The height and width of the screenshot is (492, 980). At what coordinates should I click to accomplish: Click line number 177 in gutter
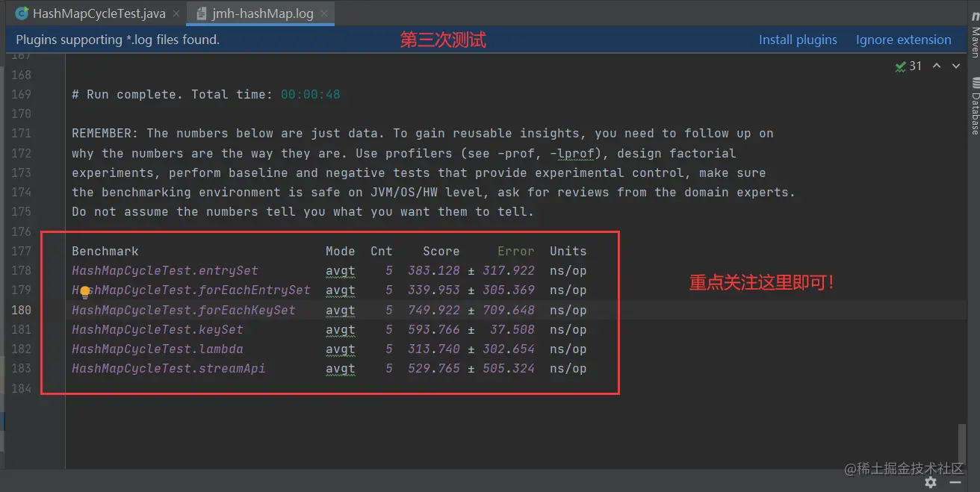tap(21, 251)
